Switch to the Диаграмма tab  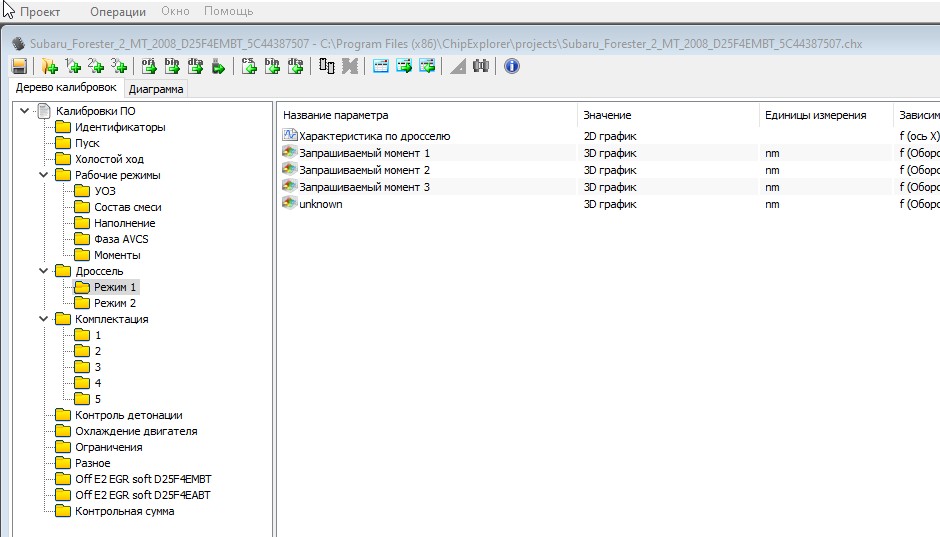[x=156, y=89]
